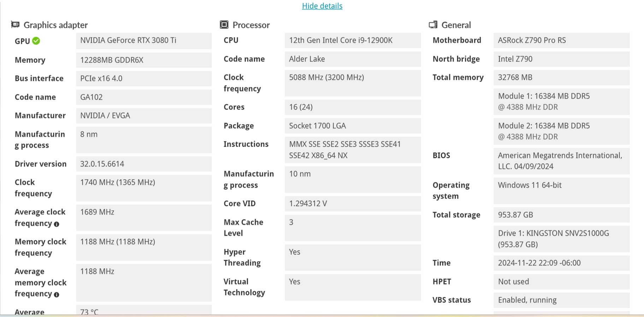Click the NVIDIA / EVGA manufacturer value
This screenshot has width=644, height=317.
point(144,116)
